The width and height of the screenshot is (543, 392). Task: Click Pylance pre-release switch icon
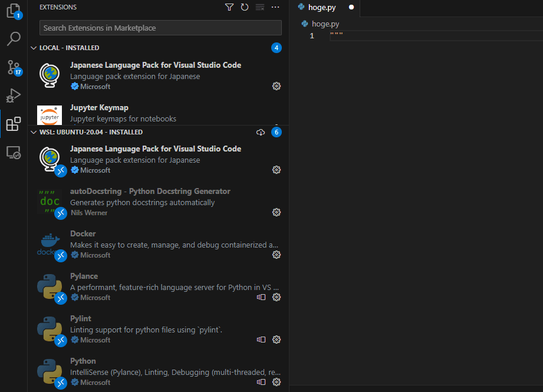coord(261,297)
